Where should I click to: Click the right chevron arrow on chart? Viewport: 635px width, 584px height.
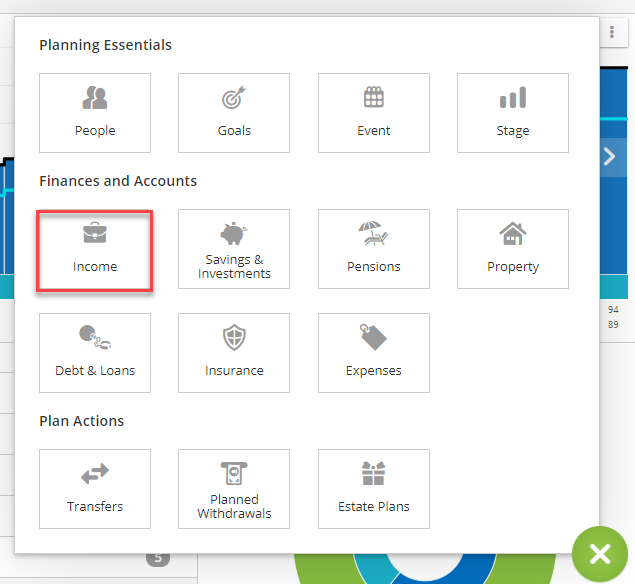609,157
